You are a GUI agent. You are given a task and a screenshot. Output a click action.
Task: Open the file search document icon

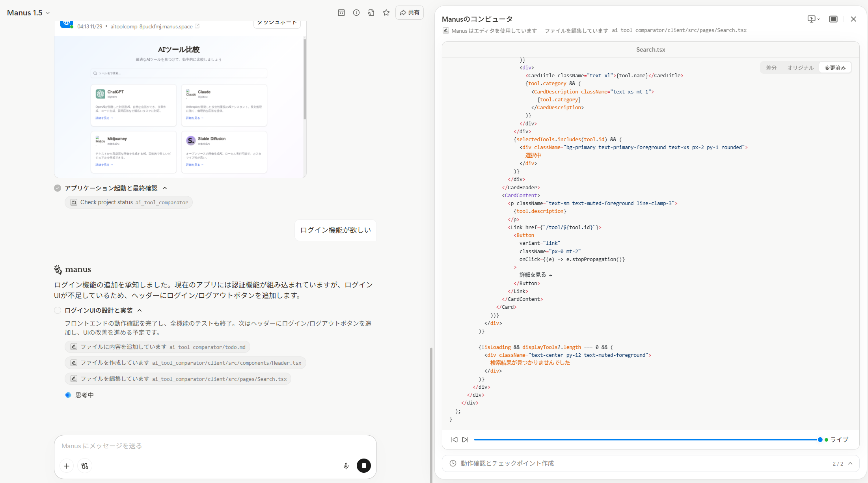coord(371,13)
